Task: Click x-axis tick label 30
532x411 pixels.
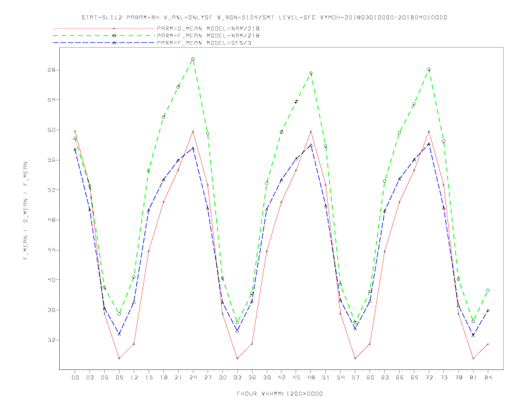Action: coord(222,377)
